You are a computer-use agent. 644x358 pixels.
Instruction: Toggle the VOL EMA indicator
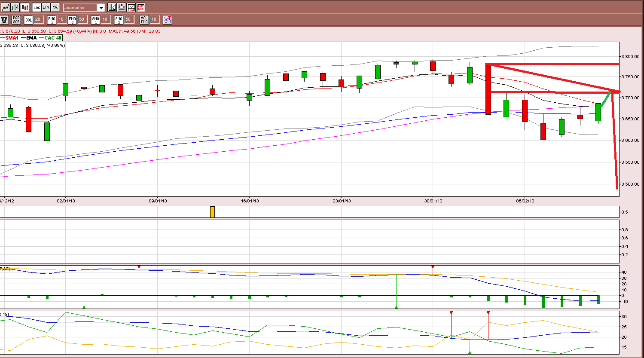[x=144, y=19]
